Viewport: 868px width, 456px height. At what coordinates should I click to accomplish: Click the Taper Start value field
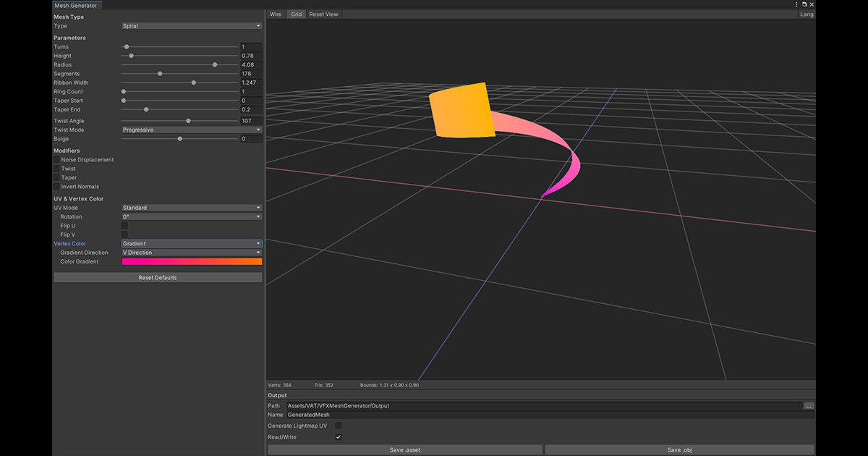tap(251, 101)
